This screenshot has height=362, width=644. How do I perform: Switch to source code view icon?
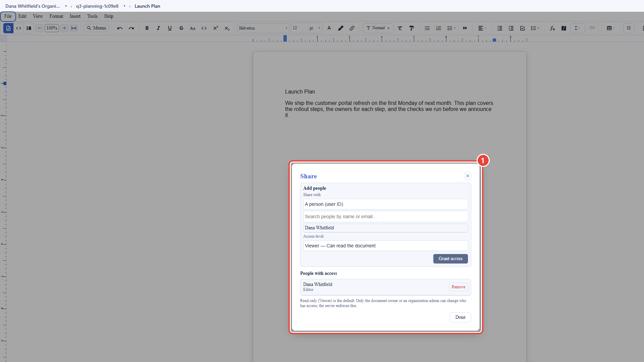[19, 28]
